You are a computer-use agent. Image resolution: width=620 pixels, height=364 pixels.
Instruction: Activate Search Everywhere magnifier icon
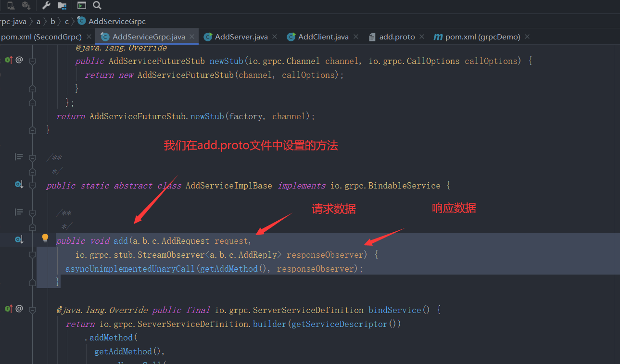coord(96,6)
